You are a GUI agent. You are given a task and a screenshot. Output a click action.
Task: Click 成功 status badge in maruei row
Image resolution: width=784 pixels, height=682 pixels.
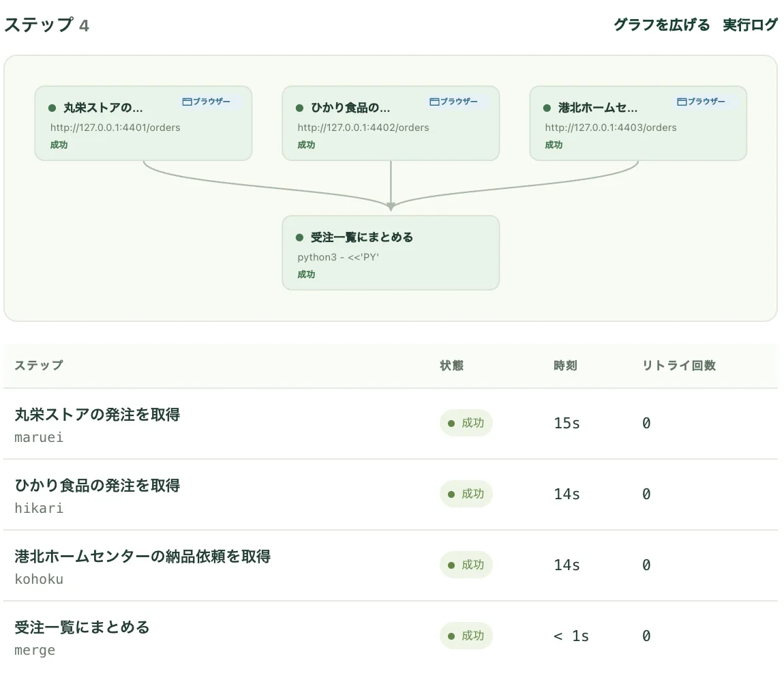point(466,424)
